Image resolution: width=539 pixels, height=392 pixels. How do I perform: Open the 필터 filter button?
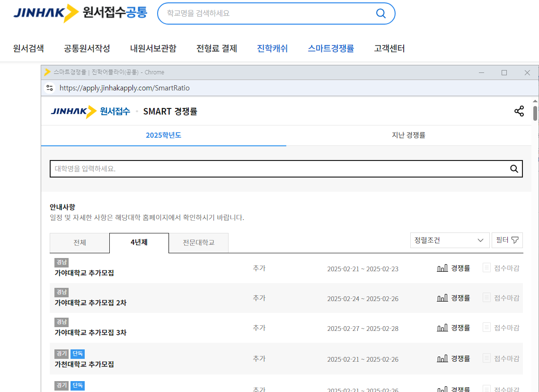[507, 241]
